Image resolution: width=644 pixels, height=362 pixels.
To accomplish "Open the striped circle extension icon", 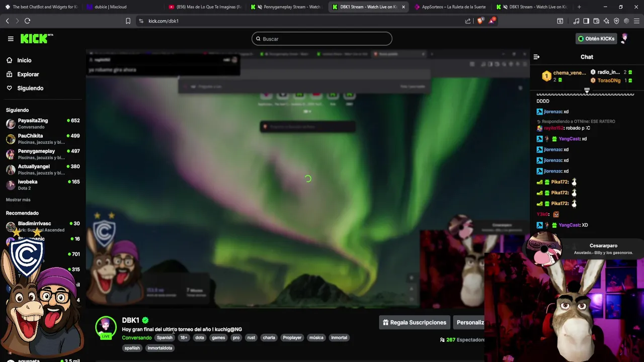I will (x=626, y=21).
